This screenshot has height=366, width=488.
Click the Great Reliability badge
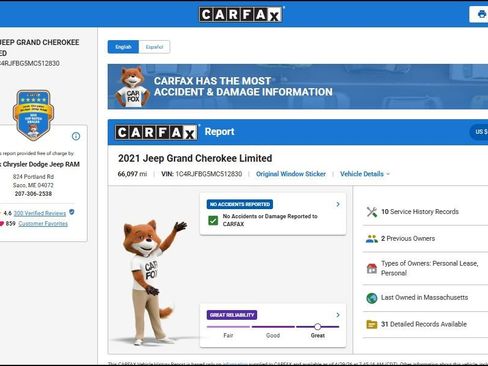pos(232,315)
